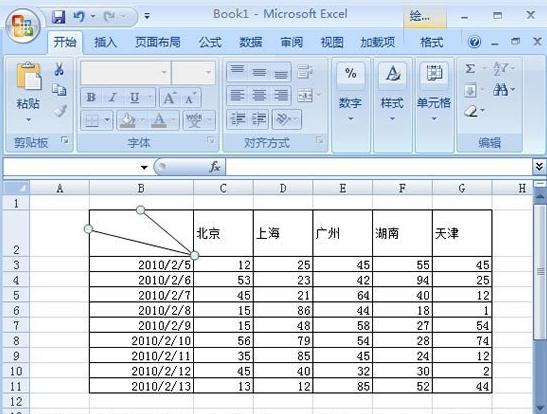Open the undo history dropdown arrow
547x414 pixels.
[x=93, y=16]
